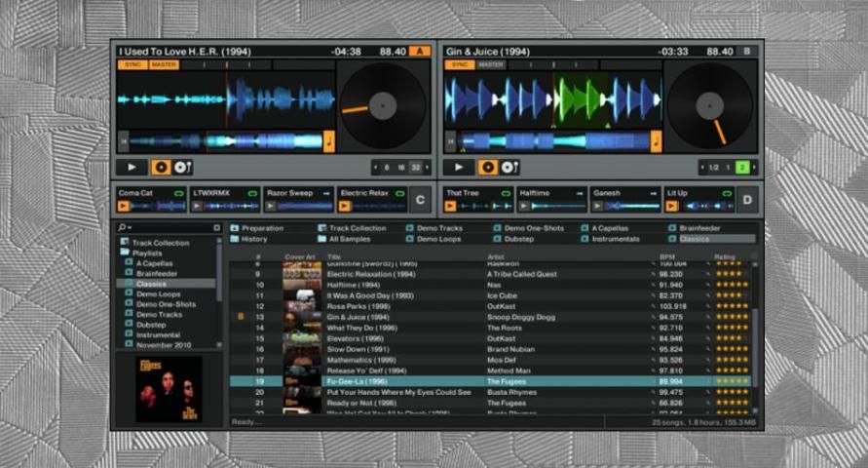Play the Lit Up sample slot

[x=670, y=206]
